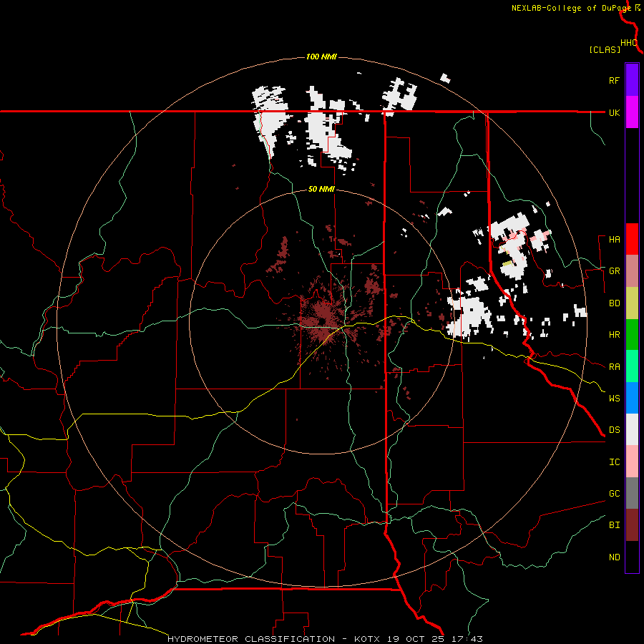This screenshot has height=644, width=644.
Task: Click the HYDROMETEOR CLASSIFICATION title text
Action: tap(251, 639)
